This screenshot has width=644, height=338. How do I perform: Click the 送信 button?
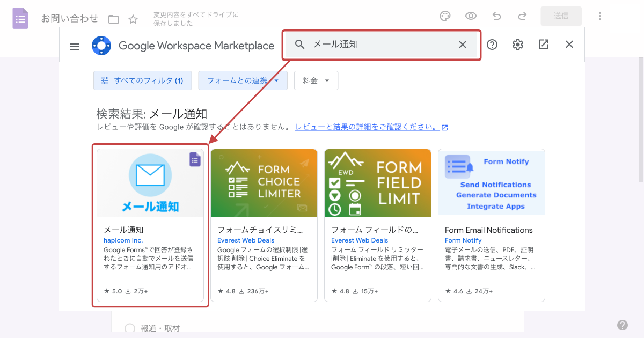561,16
